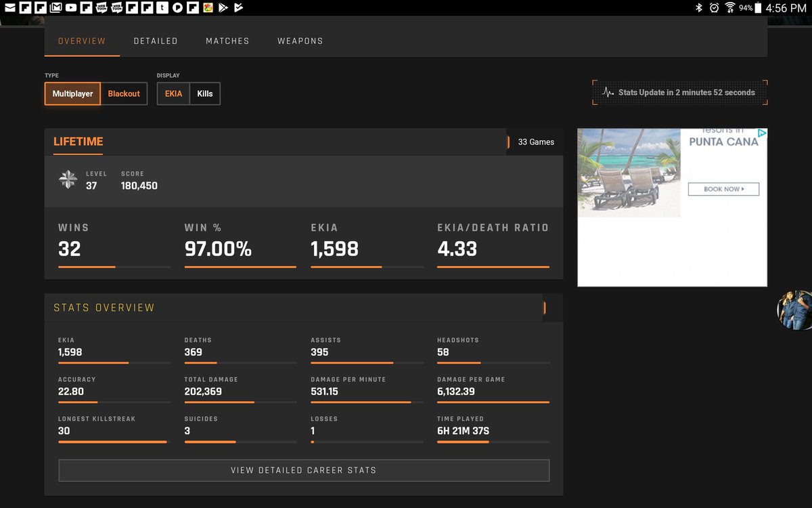Expand the Lifetime stats section
This screenshot has height=508, width=812.
510,142
